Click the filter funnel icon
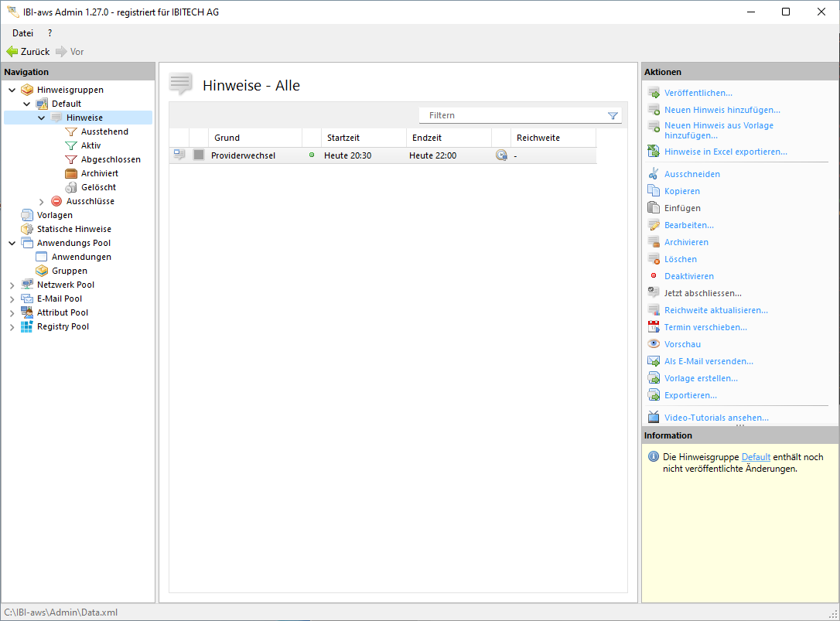The width and height of the screenshot is (840, 621). (x=613, y=116)
